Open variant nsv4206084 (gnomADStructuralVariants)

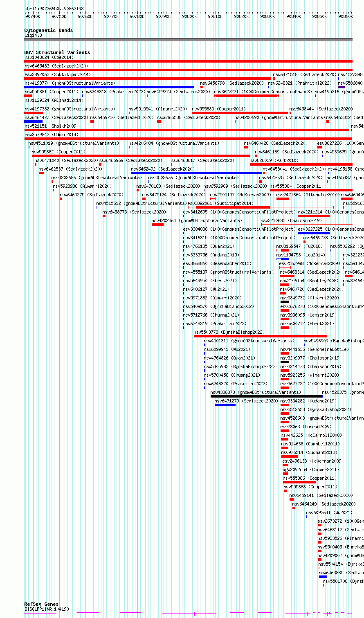(x=174, y=143)
